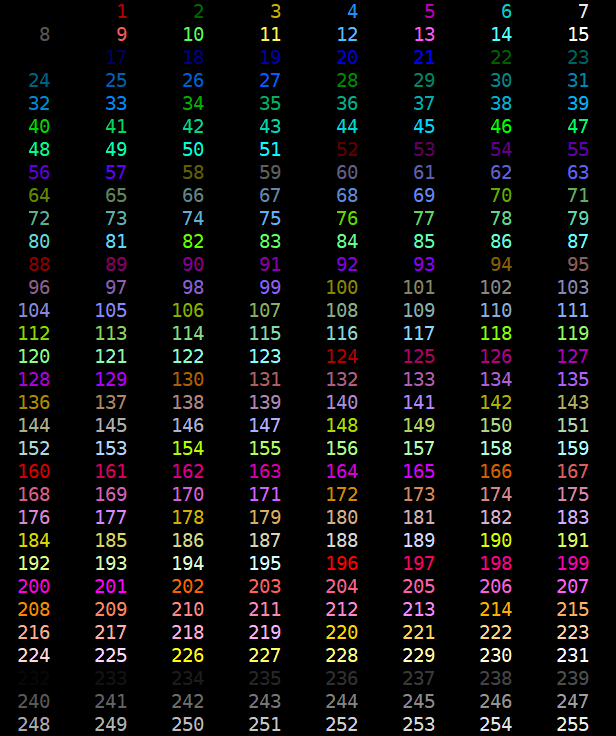616x736 pixels.
Task: Click the lavender number 141
Action: [x=419, y=402]
